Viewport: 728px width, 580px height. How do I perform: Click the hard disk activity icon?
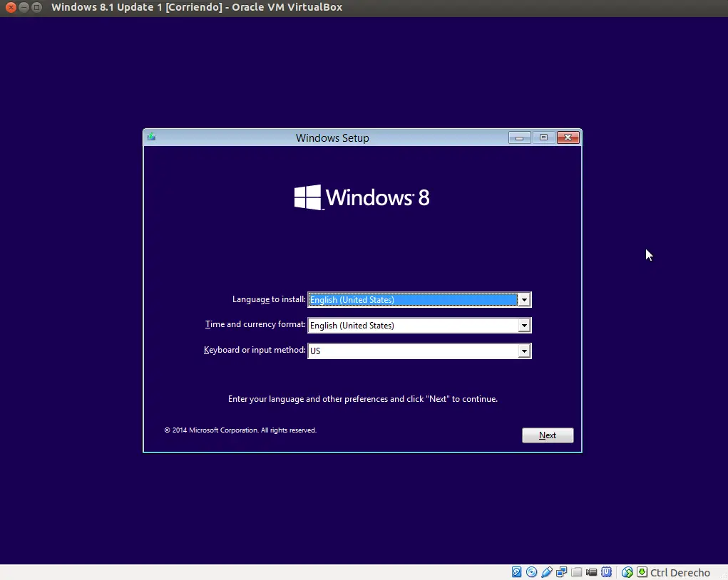(516, 572)
